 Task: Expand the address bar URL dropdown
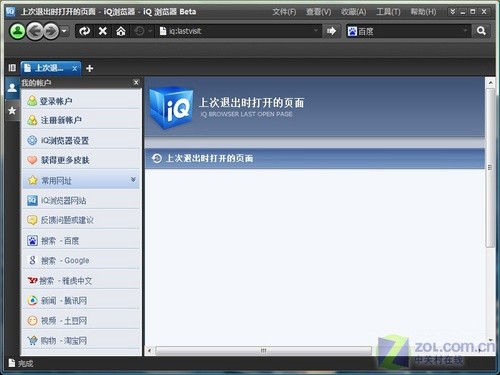[316, 31]
